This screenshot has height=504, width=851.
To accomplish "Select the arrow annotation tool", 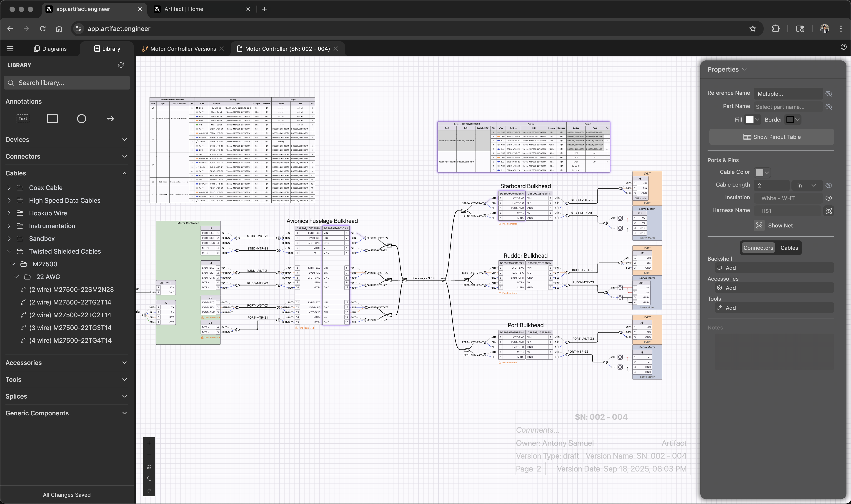I will pos(110,119).
